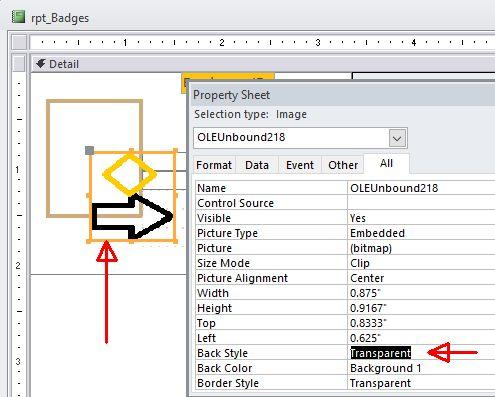Screen dimensions: 495x397
Task: Select the Left property label
Action: (206, 338)
